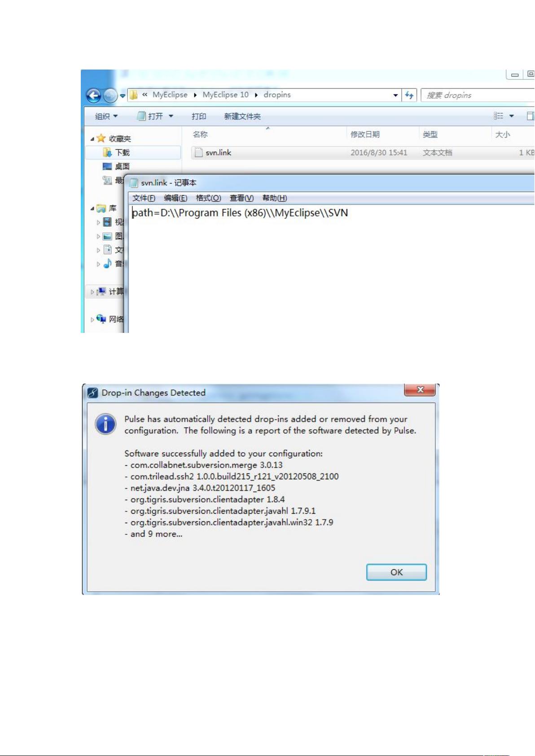Image resolution: width=535 pixels, height=756 pixels.
Task: Click OK in Drop-in Changes dialog
Action: [396, 572]
